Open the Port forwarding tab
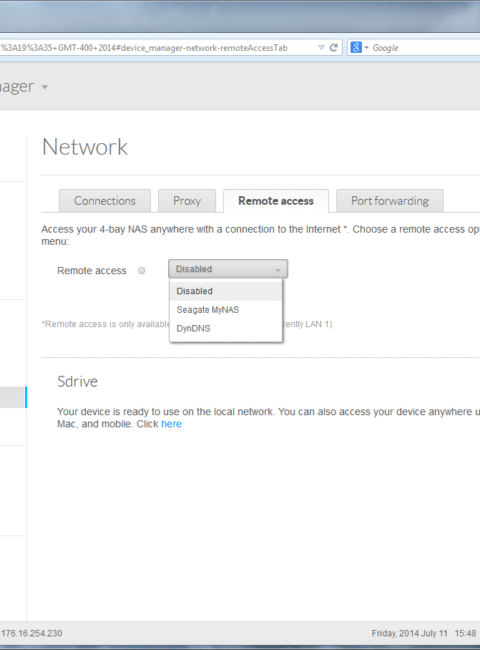480x650 pixels. (x=390, y=201)
